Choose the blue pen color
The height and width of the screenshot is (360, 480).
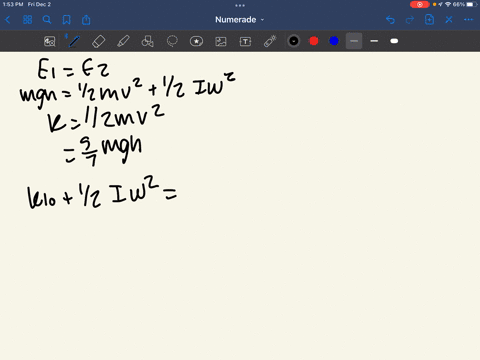334,41
